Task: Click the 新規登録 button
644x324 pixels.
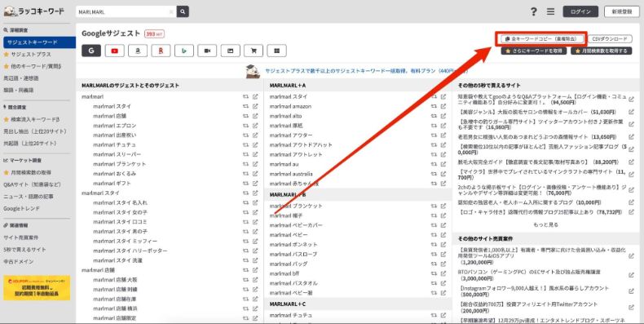Action: click(622, 11)
